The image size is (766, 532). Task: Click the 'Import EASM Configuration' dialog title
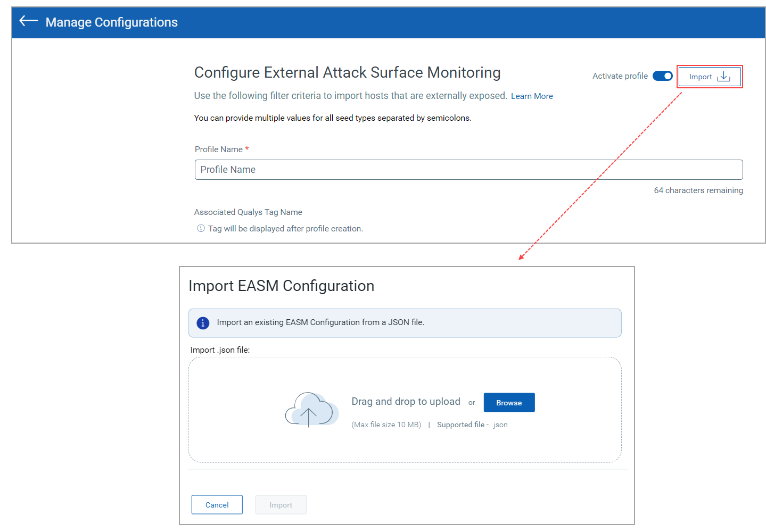(282, 286)
